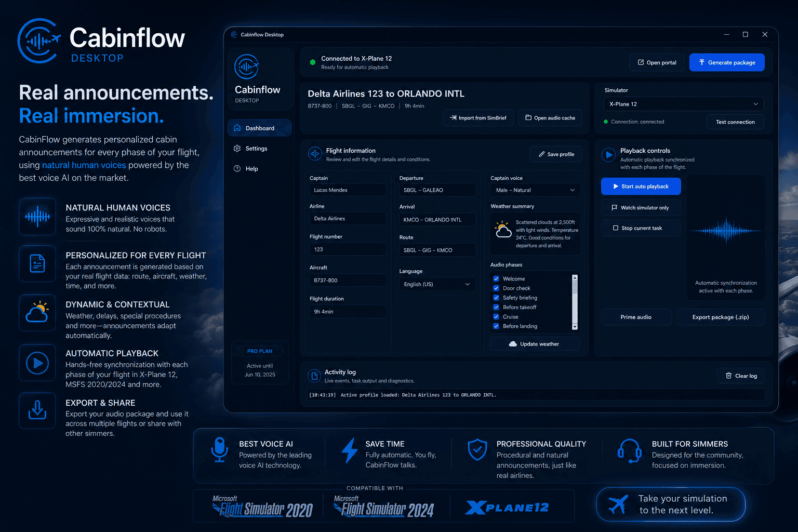Open the Help sidebar item
Image resolution: width=798 pixels, height=532 pixels.
(x=259, y=169)
